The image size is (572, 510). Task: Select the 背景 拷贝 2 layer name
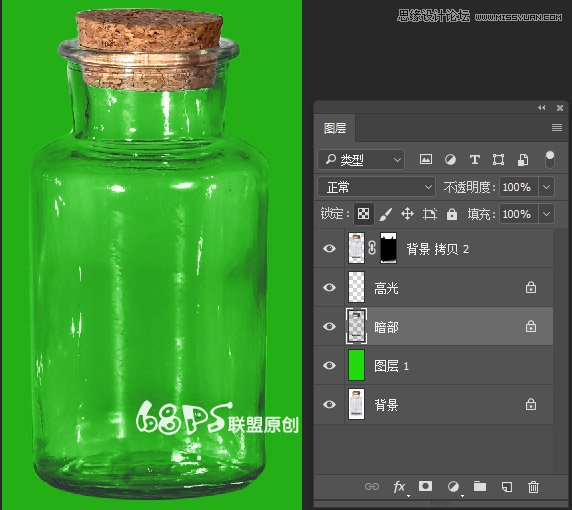438,249
